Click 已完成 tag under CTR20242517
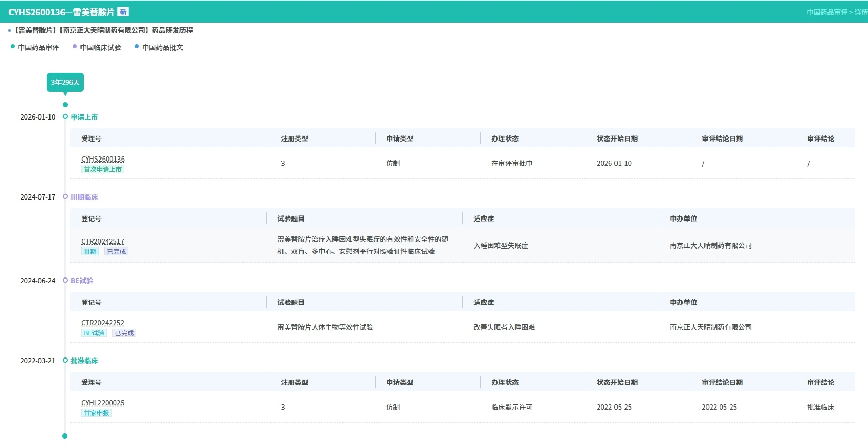Viewport: 868px width, 447px height. [116, 252]
